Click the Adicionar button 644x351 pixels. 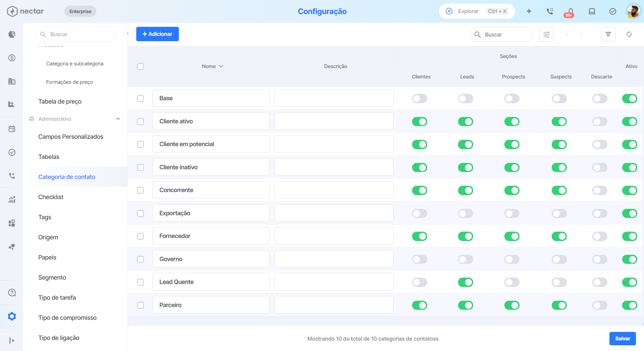(157, 34)
